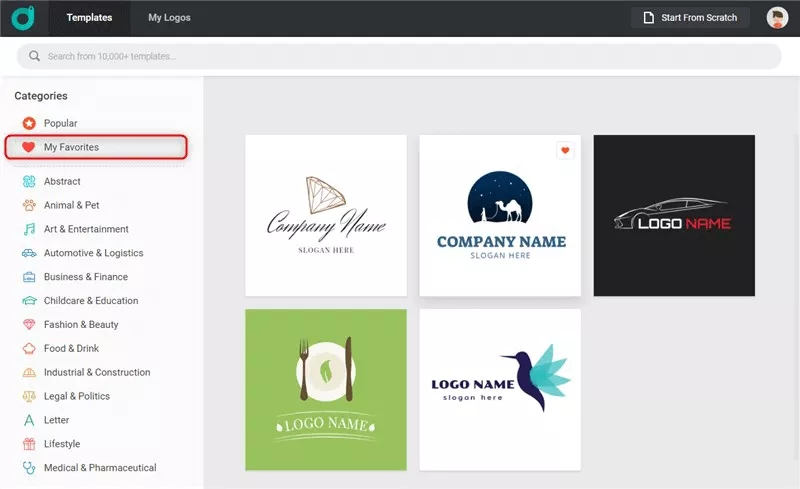Switch to the My Logos tab
Viewport: 800px width, 489px height.
pyautogui.click(x=169, y=18)
